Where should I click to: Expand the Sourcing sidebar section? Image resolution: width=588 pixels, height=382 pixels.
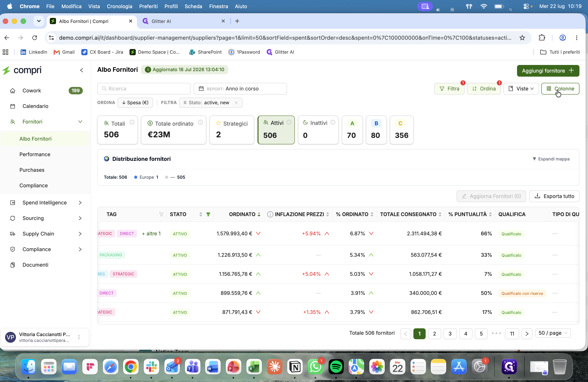80,218
